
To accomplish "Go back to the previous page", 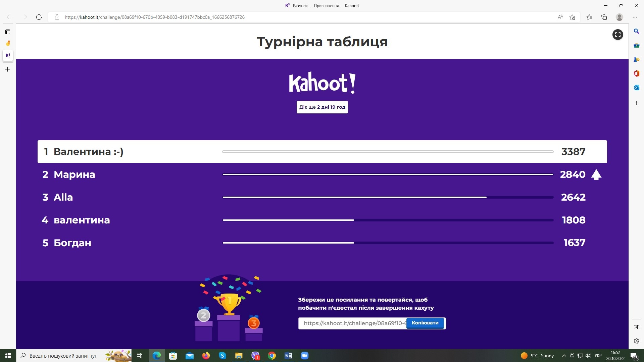I will click(9, 17).
